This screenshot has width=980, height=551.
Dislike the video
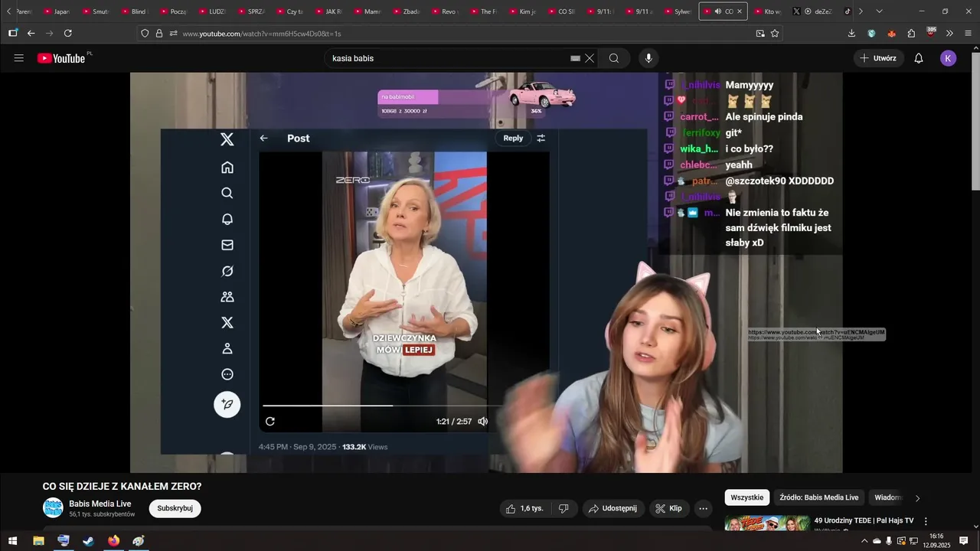tap(563, 508)
